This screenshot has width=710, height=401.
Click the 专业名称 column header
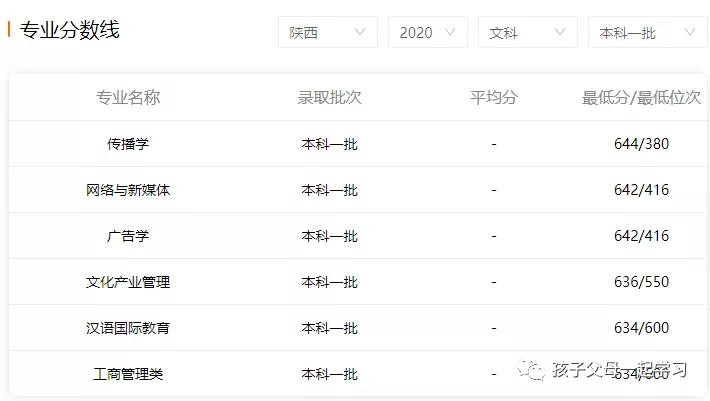click(128, 97)
